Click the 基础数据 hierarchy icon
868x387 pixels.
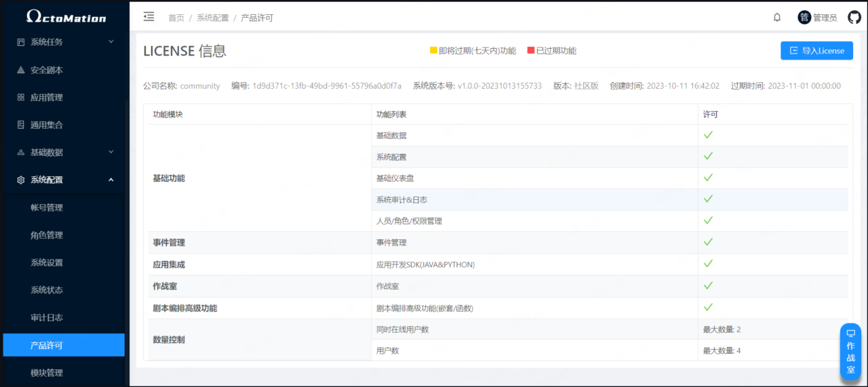point(20,152)
